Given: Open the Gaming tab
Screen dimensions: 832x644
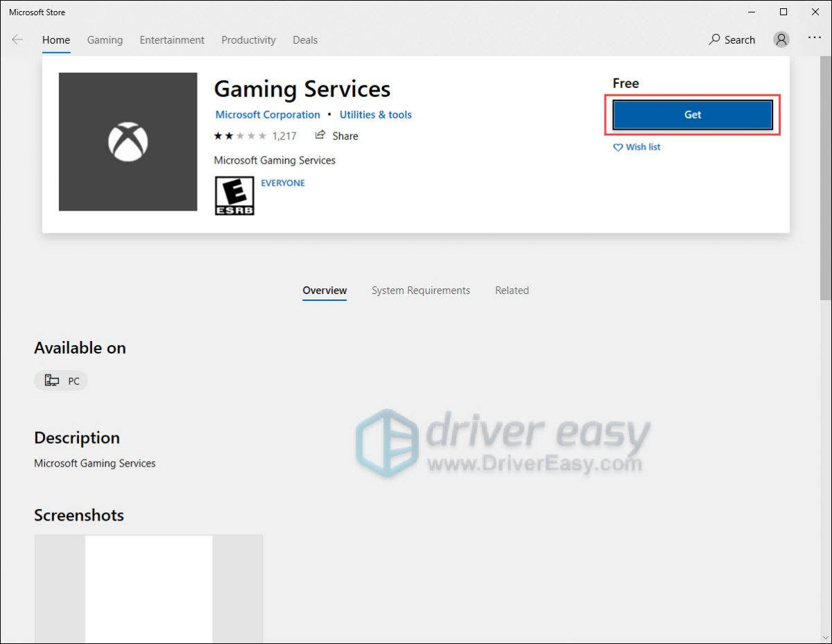Looking at the screenshot, I should coord(105,40).
